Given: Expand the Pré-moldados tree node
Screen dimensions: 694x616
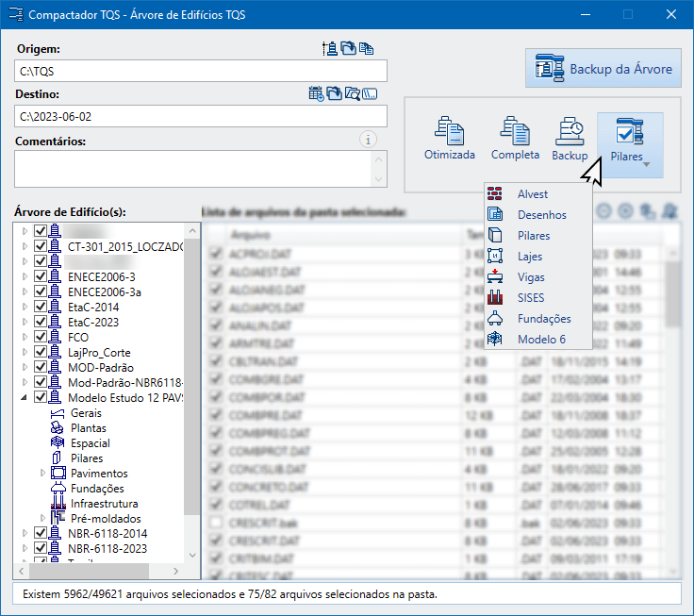Looking at the screenshot, I should pyautogui.click(x=42, y=519).
